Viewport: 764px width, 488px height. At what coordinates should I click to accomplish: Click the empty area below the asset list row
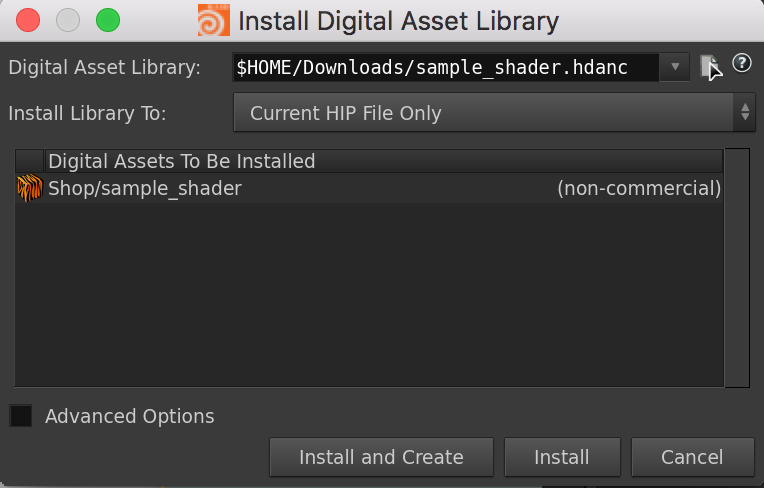pos(370,300)
